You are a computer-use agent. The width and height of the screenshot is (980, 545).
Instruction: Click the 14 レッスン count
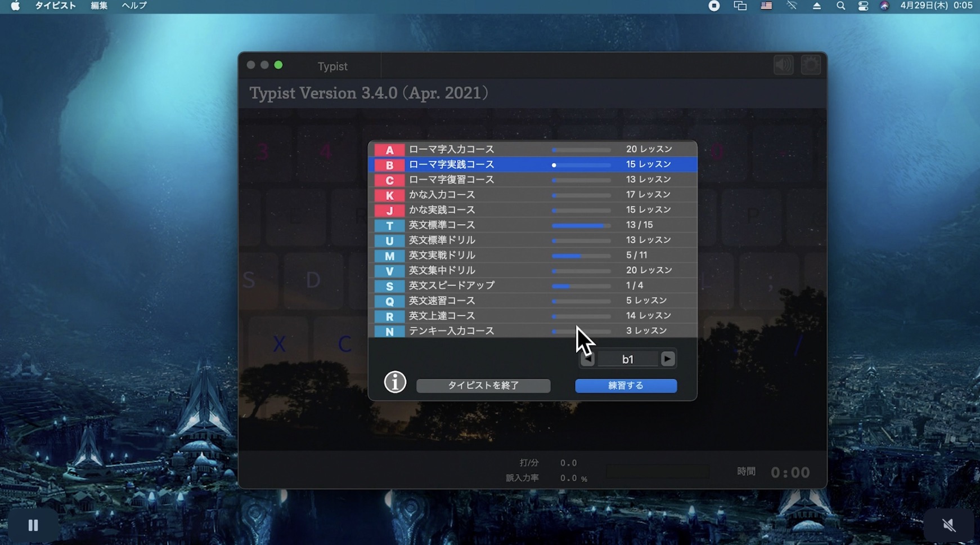coord(648,316)
